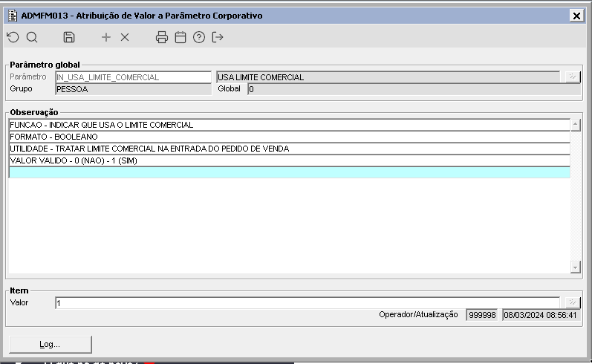Click the document icon in the title bar
Image resolution: width=592 pixels, height=364 pixels.
click(13, 16)
